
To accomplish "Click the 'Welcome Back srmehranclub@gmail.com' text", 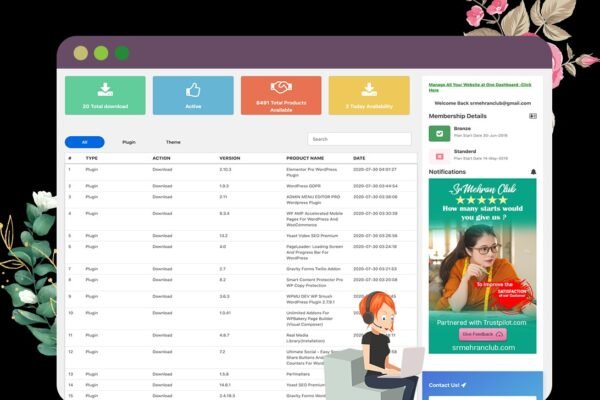I will (x=483, y=103).
